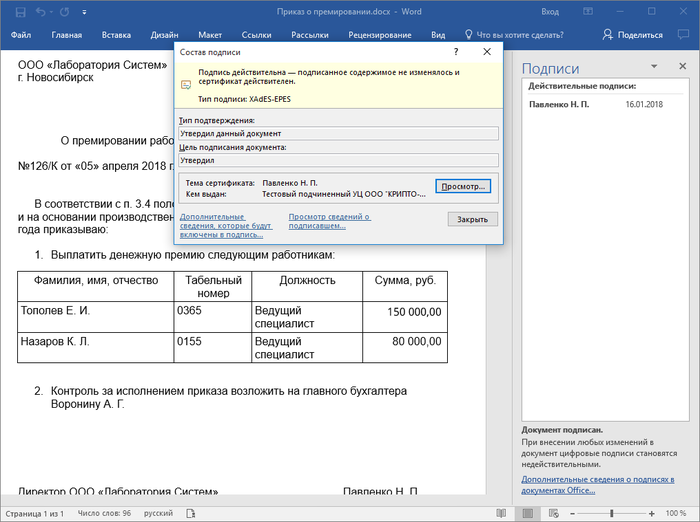Switch to Web Layout view icon

click(553, 513)
